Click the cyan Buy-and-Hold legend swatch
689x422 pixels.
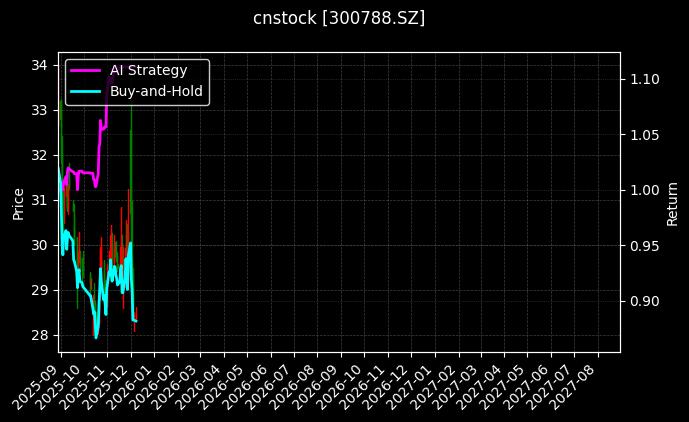[85, 91]
